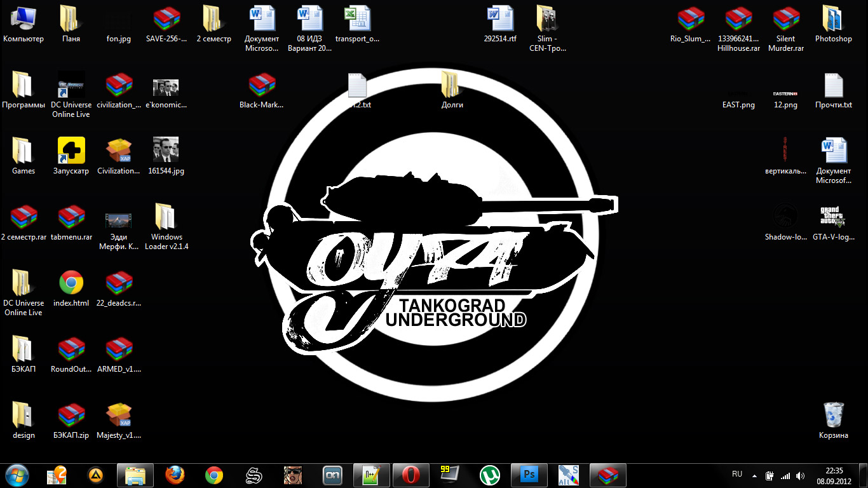
Task: Launch Google Chrome from the taskbar
Action: click(x=214, y=475)
